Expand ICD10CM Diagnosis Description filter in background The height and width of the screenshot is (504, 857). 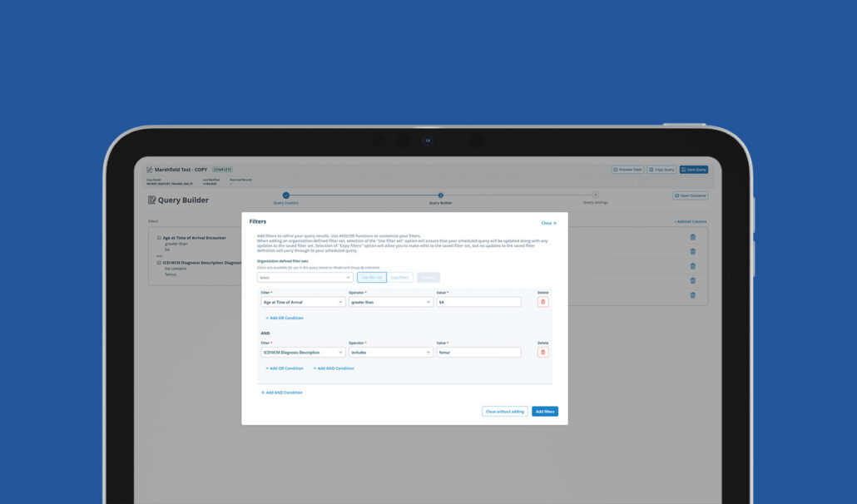tap(159, 263)
